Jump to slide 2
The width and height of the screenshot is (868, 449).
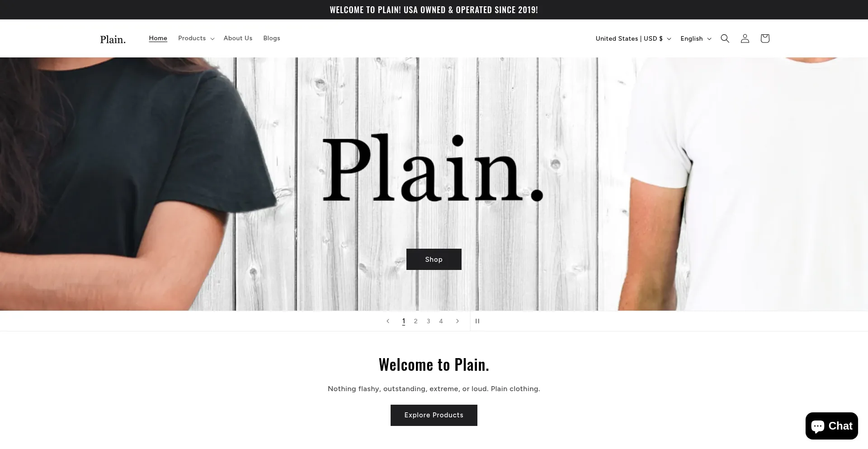click(416, 321)
